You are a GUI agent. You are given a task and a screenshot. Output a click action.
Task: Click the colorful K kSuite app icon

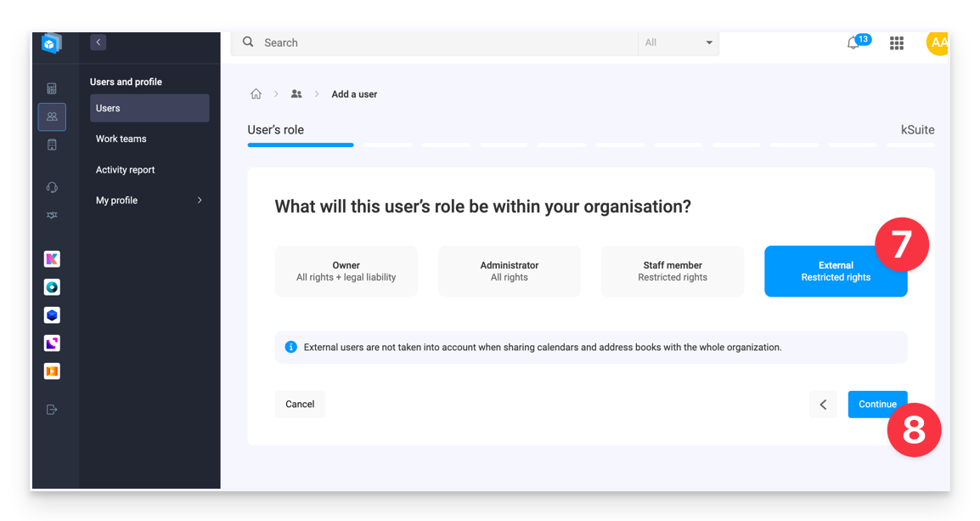coord(52,258)
